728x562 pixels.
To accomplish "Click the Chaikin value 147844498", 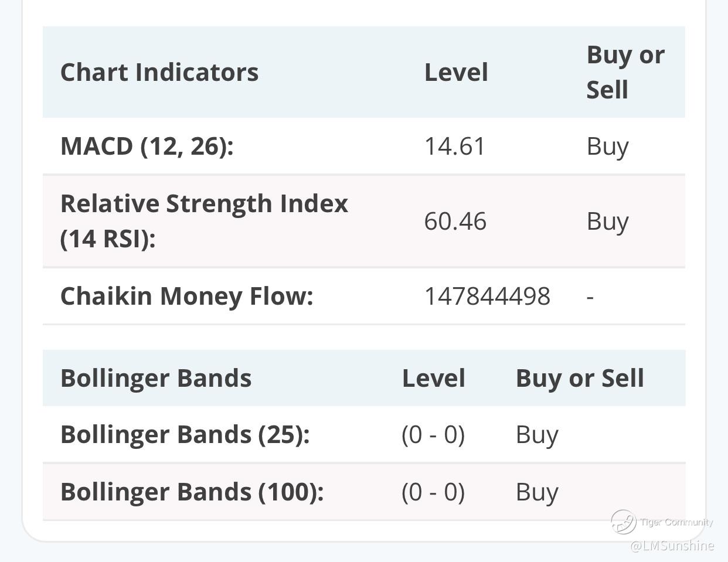I will (487, 296).
